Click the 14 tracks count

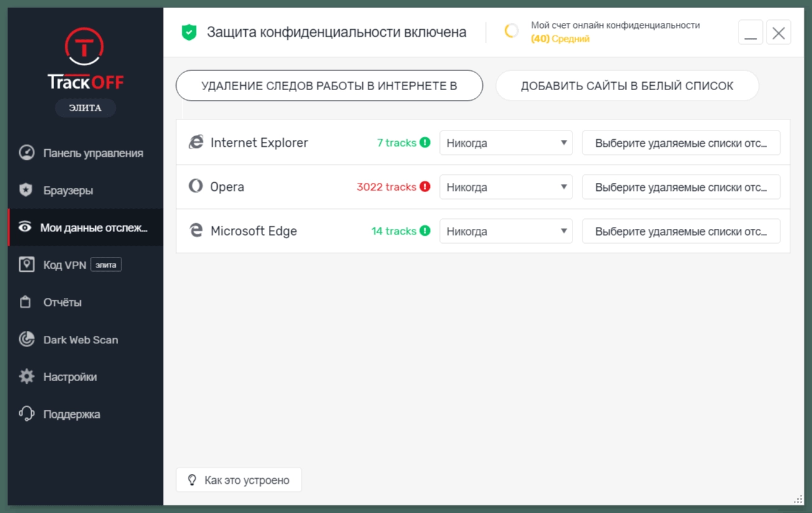(x=394, y=231)
